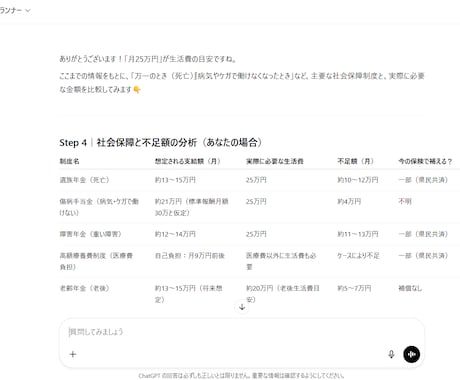Viewport: 460px width, 380px height.
Task: Select the 医療費以外に生活費も必要 cell
Action: pyautogui.click(x=281, y=261)
